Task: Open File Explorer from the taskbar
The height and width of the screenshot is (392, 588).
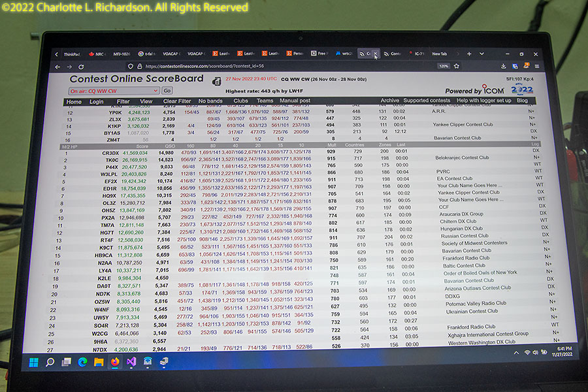Action: [x=99, y=361]
